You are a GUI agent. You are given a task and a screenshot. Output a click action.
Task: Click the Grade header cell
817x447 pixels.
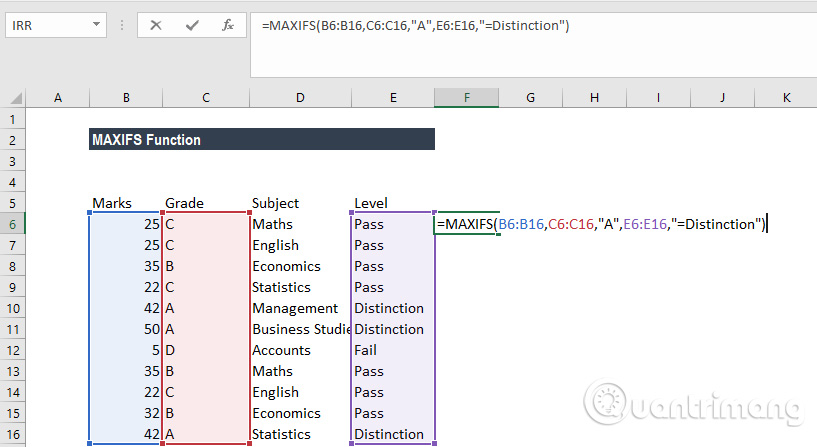[206, 203]
